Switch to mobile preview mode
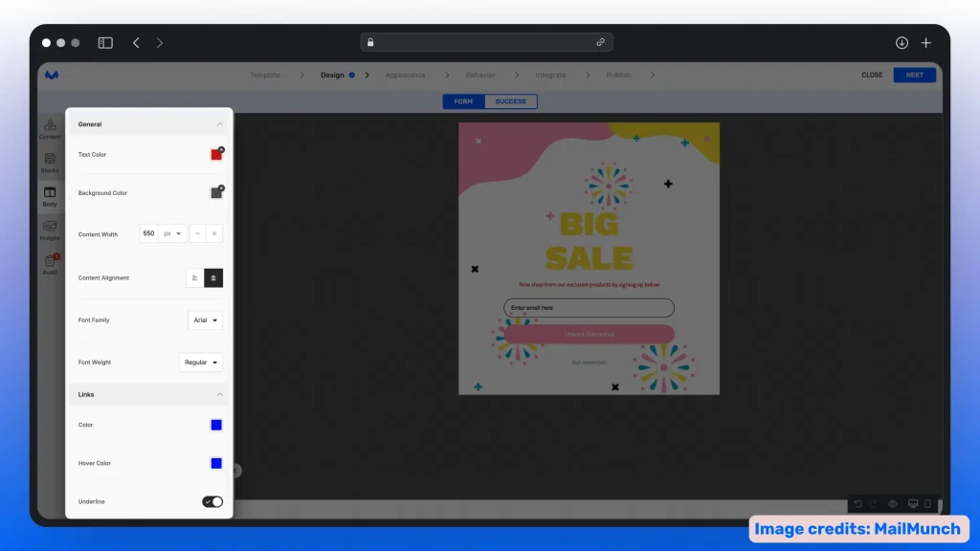Image resolution: width=980 pixels, height=551 pixels. (926, 504)
